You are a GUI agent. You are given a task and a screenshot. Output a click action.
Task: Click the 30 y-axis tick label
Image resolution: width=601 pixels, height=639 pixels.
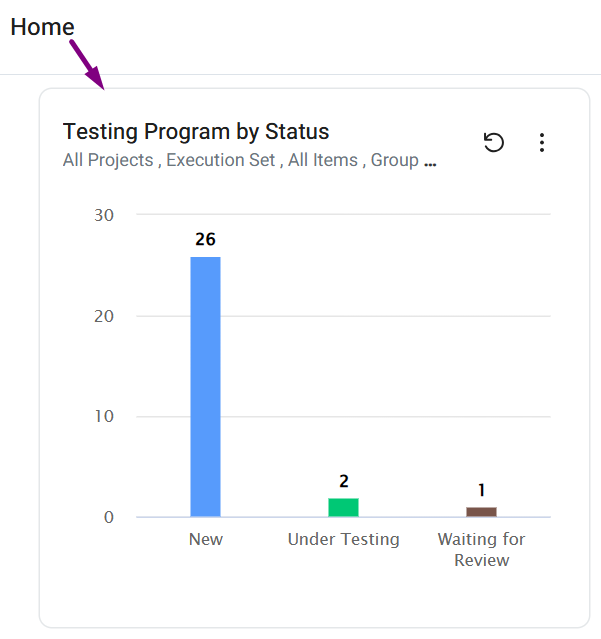click(x=105, y=215)
